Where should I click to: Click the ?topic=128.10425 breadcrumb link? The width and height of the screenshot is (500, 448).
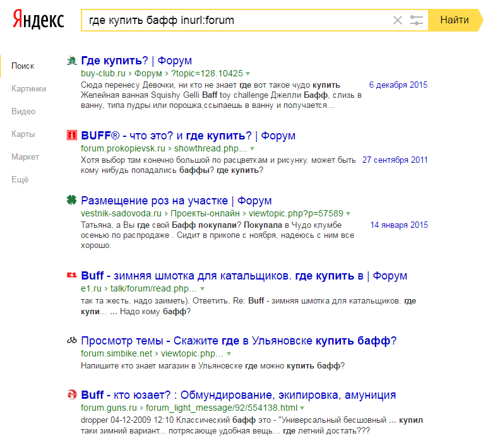[x=207, y=73]
